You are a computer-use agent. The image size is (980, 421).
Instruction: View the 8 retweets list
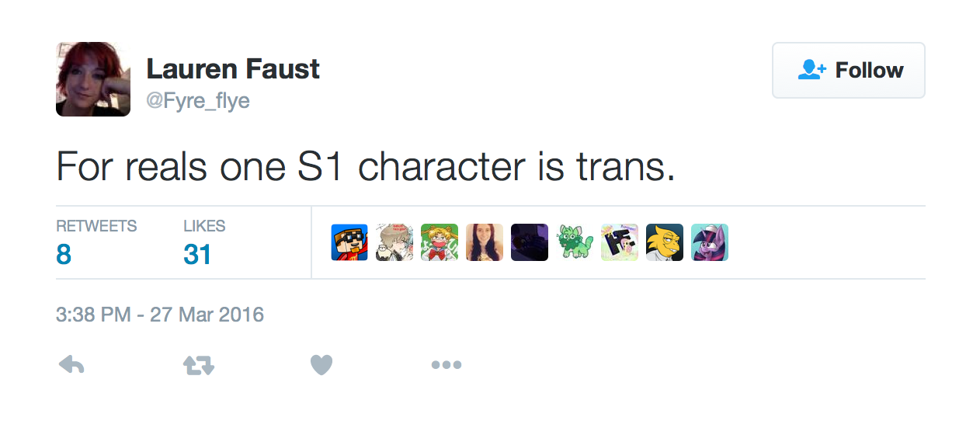coord(64,254)
